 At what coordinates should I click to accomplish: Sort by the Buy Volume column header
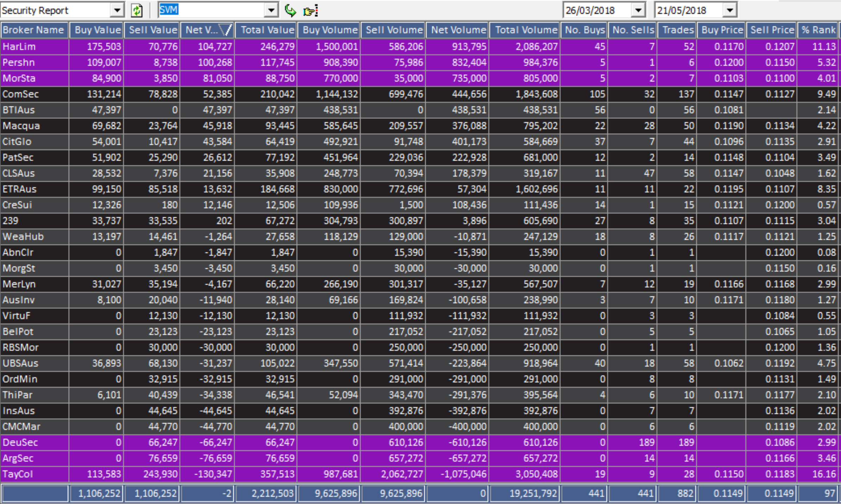(x=329, y=30)
